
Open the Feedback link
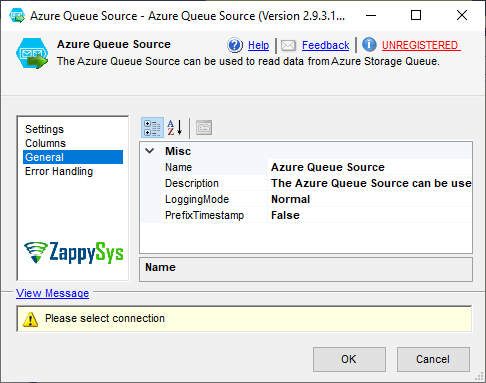coord(325,45)
